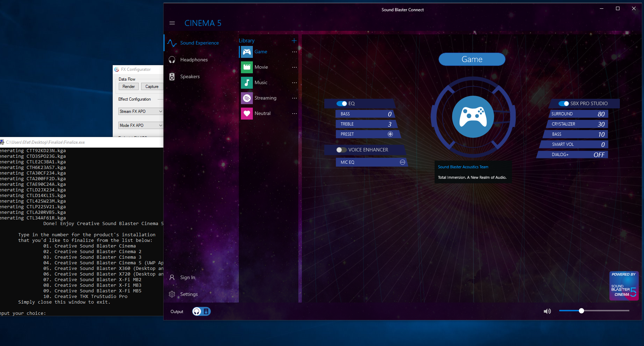The height and width of the screenshot is (346, 644).
Task: Click Capture in FX Configurator
Action: point(152,87)
